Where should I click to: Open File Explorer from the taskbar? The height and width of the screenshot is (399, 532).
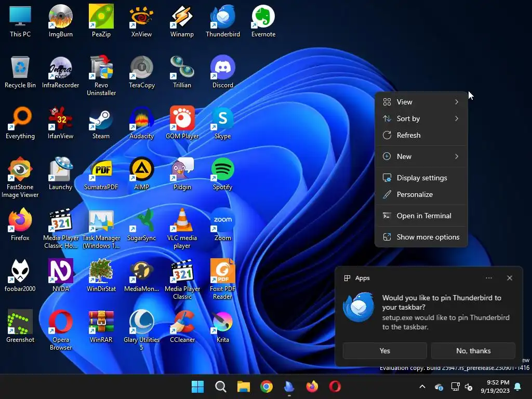[243, 387]
